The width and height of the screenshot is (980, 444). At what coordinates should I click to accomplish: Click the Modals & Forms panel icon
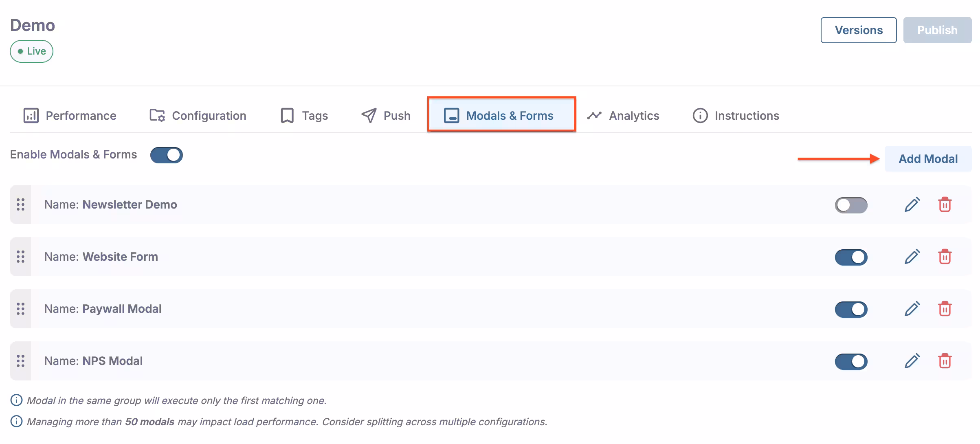tap(451, 115)
